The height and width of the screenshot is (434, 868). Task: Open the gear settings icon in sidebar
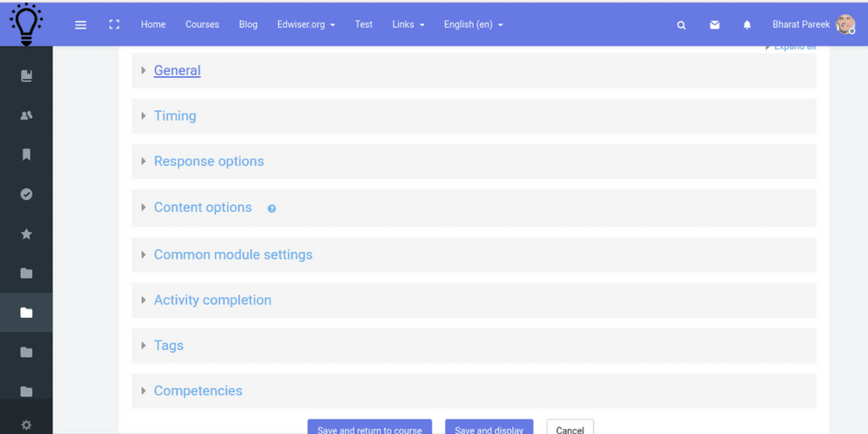pyautogui.click(x=26, y=426)
